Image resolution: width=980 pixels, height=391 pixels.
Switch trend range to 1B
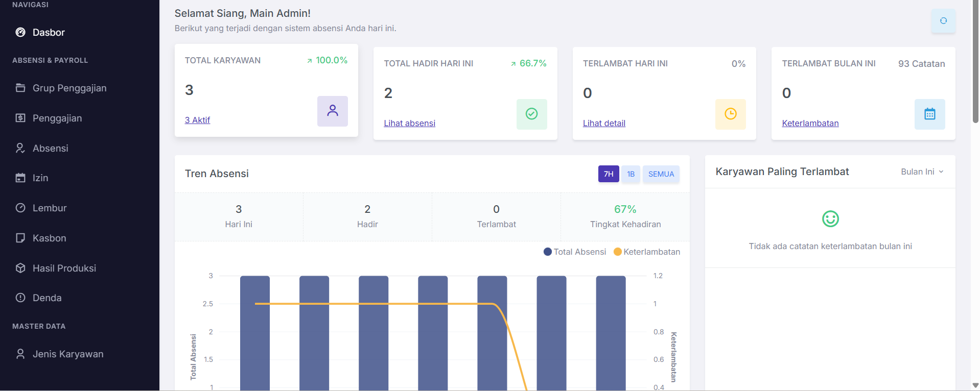pos(631,174)
